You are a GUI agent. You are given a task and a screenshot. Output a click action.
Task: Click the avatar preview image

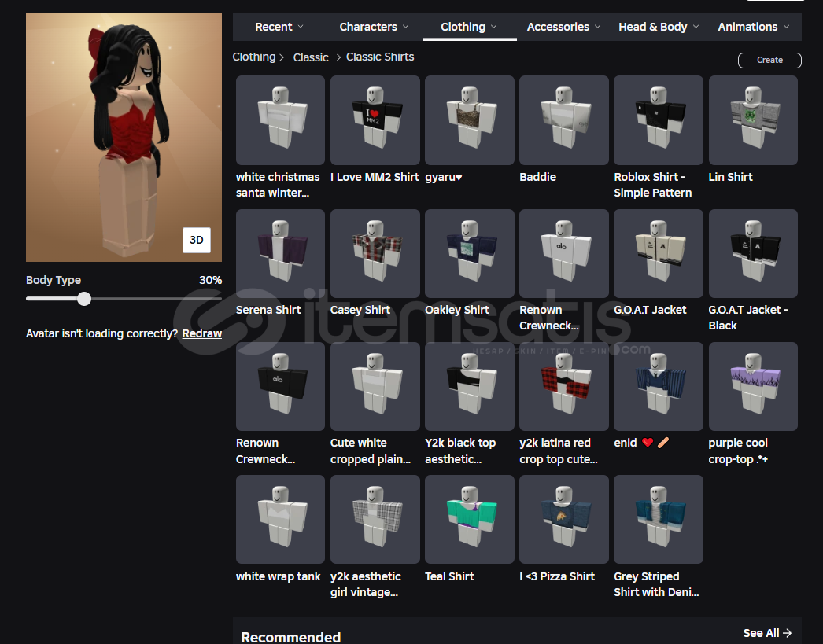coord(124,138)
